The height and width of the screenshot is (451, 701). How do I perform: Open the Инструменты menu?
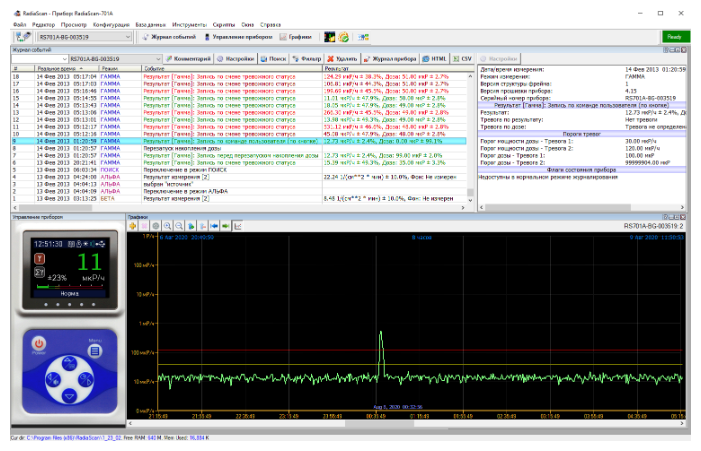click(189, 25)
